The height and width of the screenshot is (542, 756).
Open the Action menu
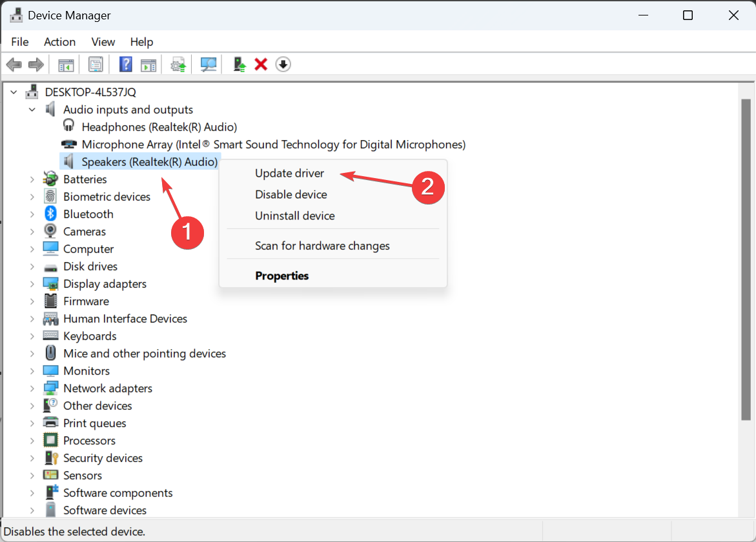(x=60, y=42)
